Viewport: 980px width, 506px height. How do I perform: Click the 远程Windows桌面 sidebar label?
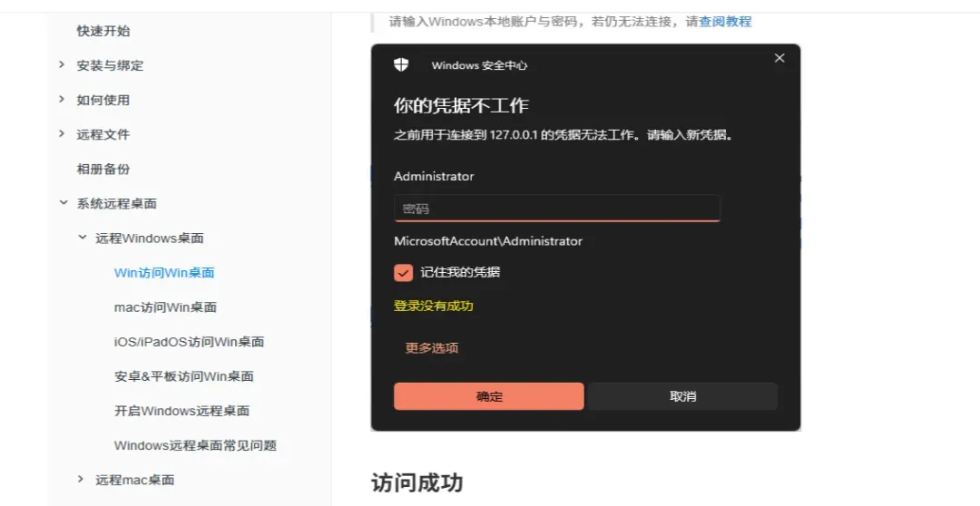coord(150,238)
